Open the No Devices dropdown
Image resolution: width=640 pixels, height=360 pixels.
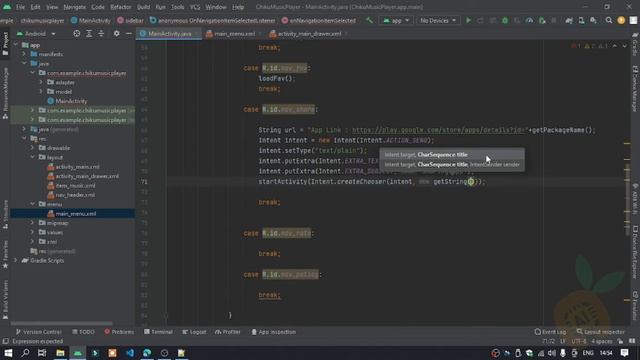[x=438, y=20]
